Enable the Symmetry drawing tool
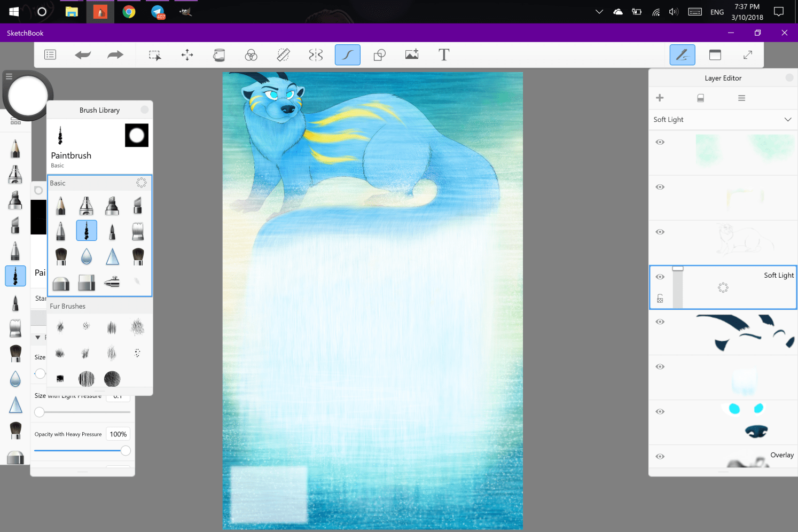 316,55
